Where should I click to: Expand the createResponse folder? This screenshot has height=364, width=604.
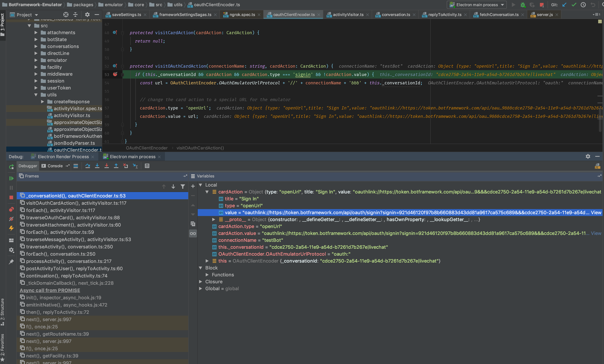(x=43, y=102)
